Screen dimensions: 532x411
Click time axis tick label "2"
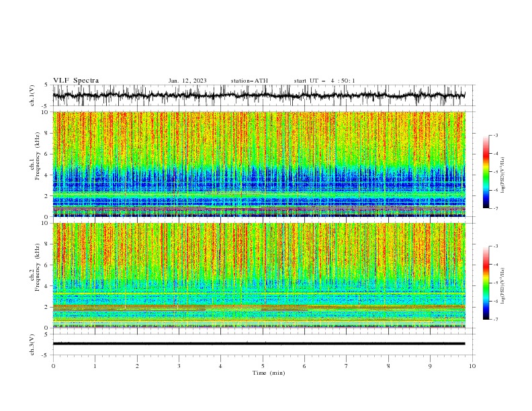pos(137,366)
